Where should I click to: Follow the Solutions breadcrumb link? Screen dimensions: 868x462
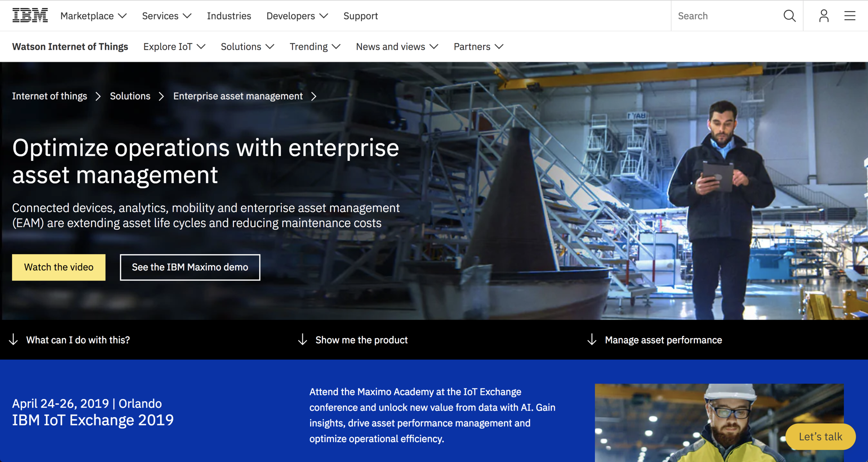point(130,96)
